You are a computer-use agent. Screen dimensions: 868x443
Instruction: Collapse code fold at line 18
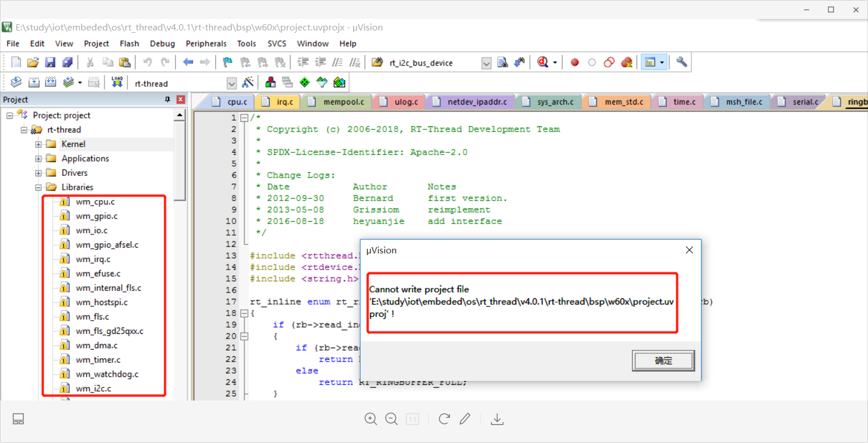click(x=244, y=313)
